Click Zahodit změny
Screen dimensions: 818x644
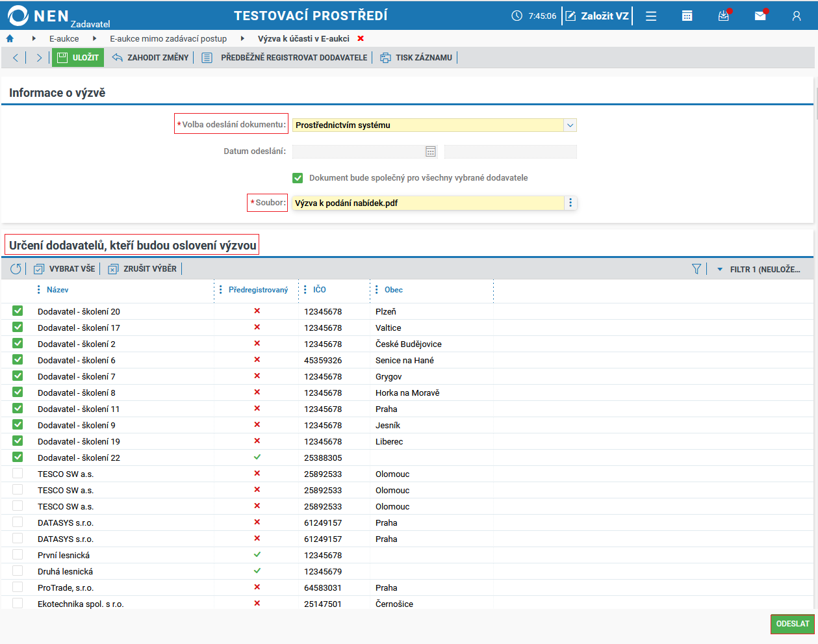pos(151,58)
